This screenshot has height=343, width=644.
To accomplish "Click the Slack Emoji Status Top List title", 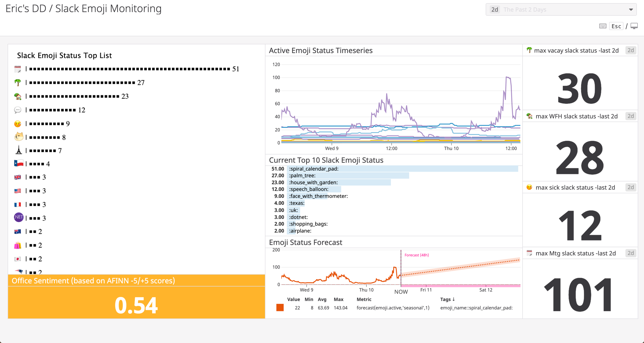I will (x=64, y=55).
